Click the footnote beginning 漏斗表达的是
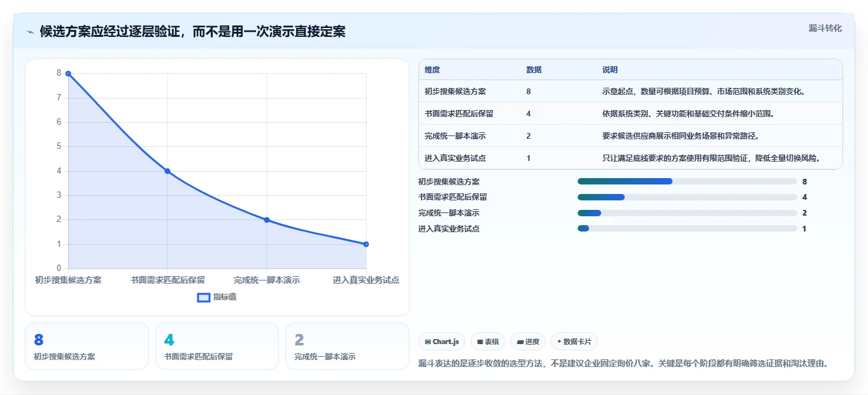Screen dimensions: 868x395 623,364
